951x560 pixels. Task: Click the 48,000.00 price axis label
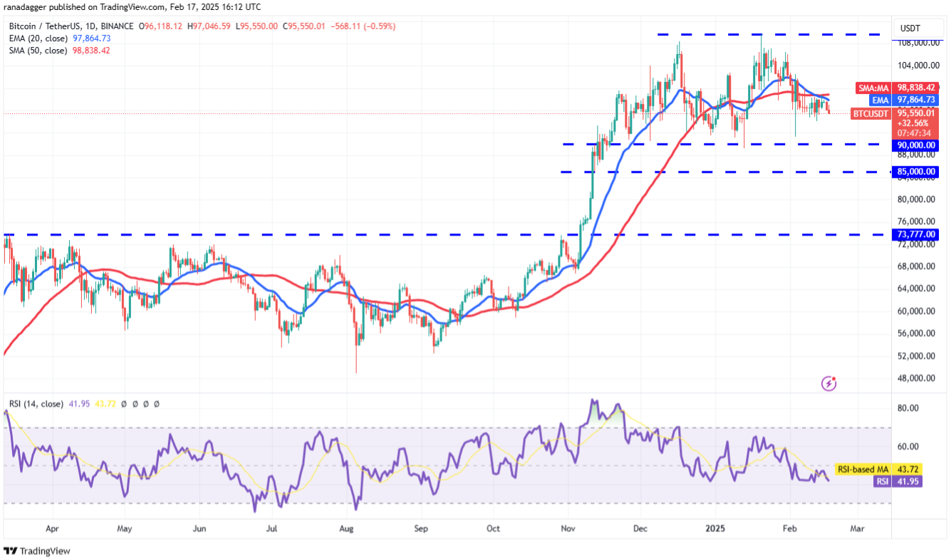(918, 378)
